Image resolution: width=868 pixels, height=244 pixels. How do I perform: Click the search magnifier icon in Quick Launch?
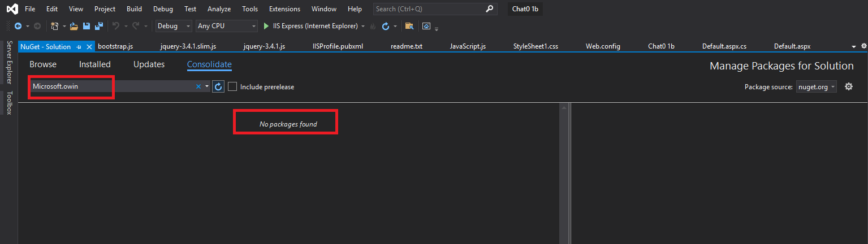pyautogui.click(x=490, y=9)
